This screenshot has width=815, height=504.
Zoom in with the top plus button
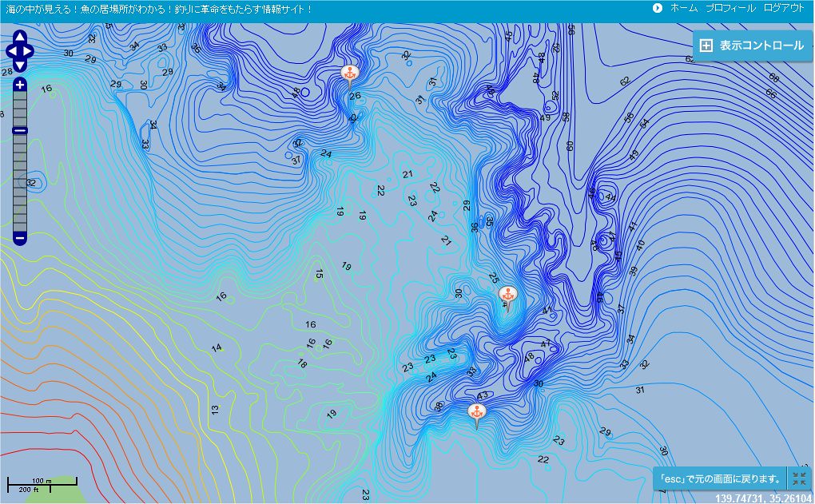click(x=20, y=85)
